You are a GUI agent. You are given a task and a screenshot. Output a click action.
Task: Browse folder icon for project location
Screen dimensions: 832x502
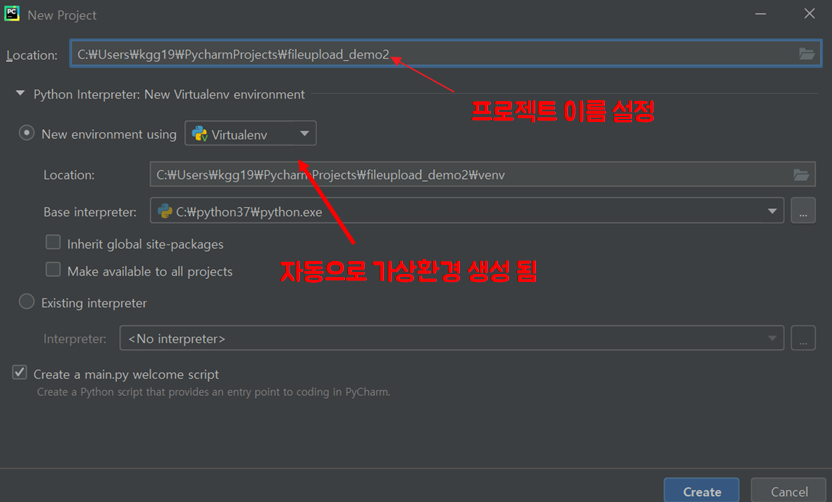click(x=807, y=54)
